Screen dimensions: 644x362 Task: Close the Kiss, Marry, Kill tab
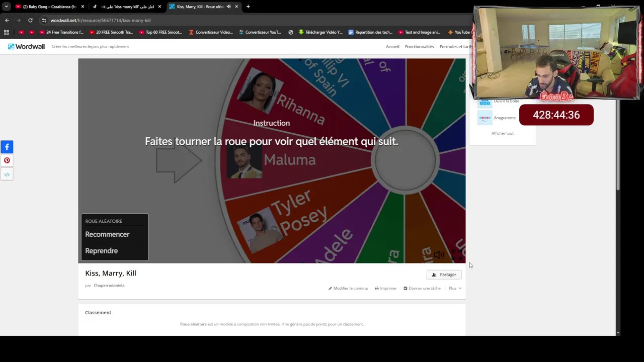[236, 7]
